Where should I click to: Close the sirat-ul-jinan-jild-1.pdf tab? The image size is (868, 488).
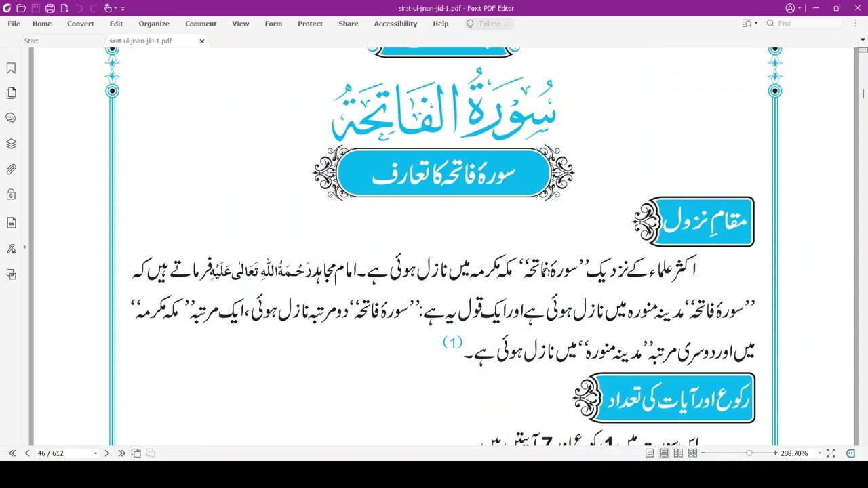(x=201, y=41)
